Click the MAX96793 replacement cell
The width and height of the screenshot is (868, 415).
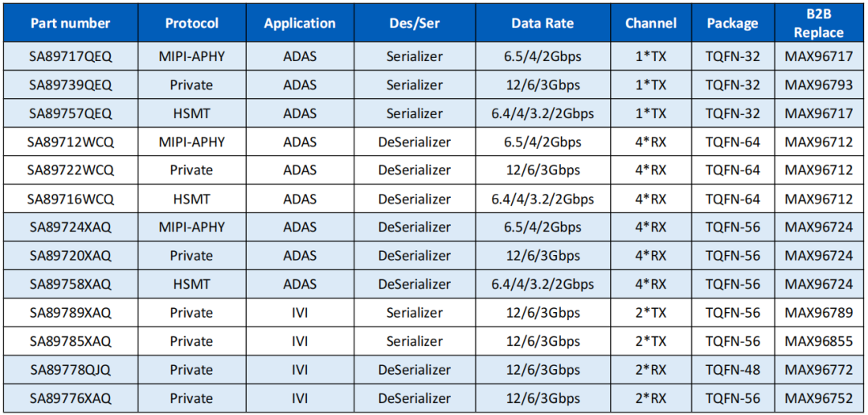point(819,84)
